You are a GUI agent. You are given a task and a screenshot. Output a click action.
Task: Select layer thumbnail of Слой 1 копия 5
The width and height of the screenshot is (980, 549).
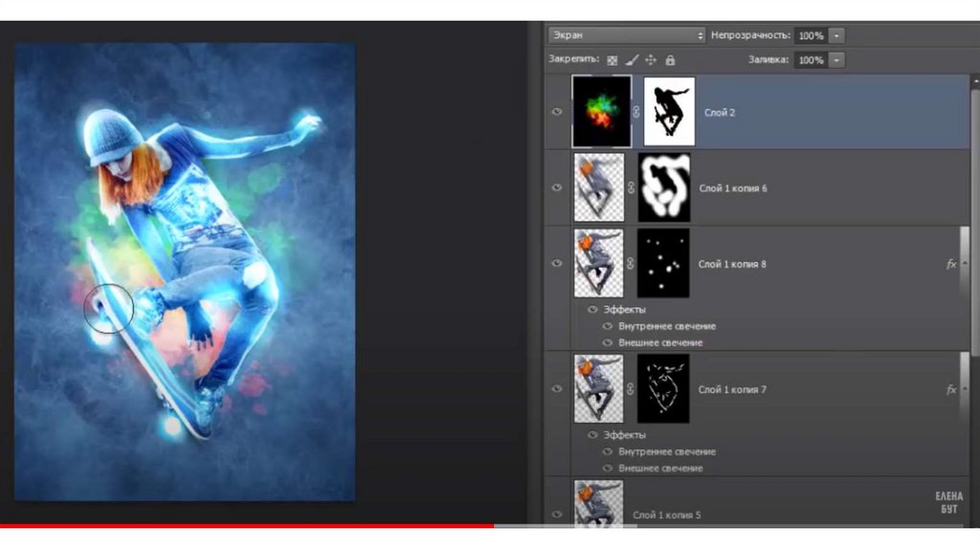pos(599,502)
